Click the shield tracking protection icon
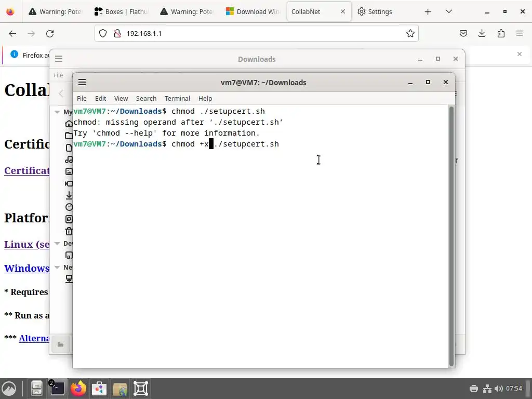532x399 pixels. pos(103,34)
